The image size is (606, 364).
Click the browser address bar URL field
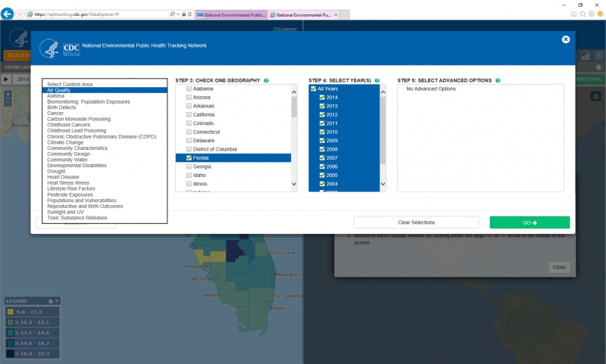101,14
